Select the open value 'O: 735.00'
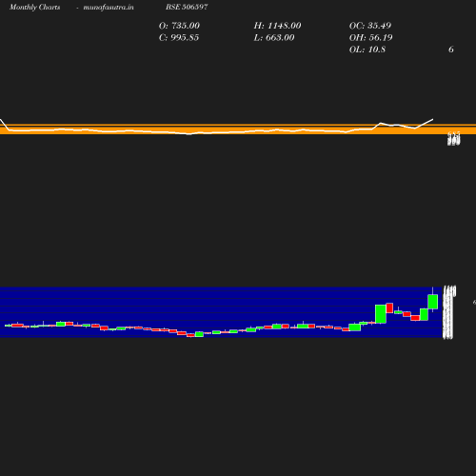 click(x=179, y=26)
